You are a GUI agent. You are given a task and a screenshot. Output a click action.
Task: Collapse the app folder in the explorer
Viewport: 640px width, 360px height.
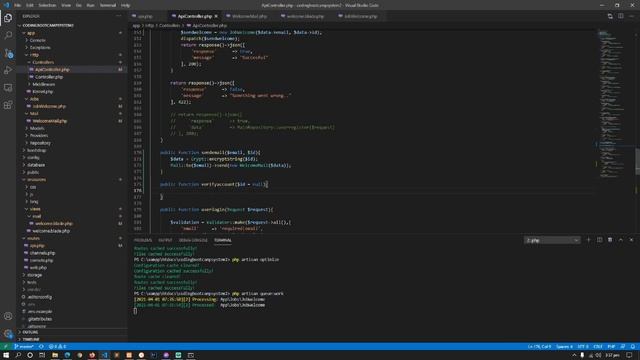[31, 33]
